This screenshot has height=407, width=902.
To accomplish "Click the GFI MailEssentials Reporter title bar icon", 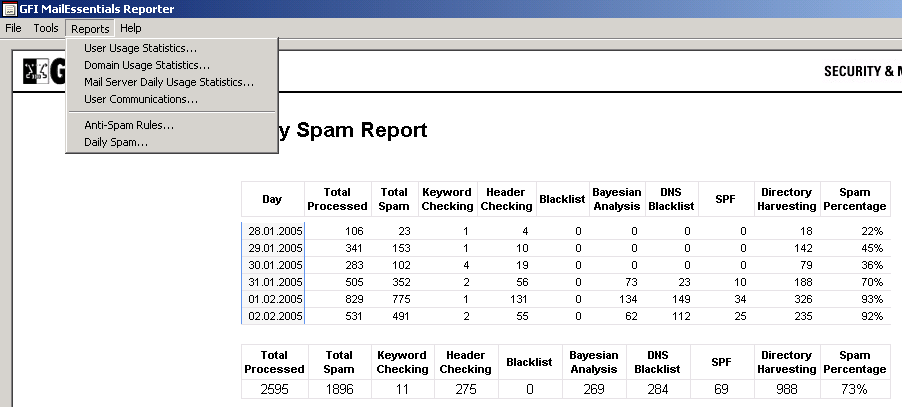I will (x=9, y=9).
